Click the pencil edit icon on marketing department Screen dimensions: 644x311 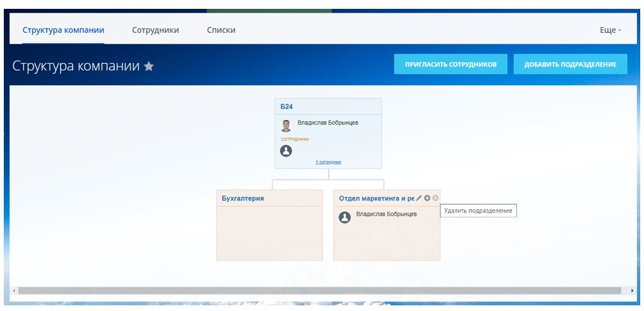point(418,198)
